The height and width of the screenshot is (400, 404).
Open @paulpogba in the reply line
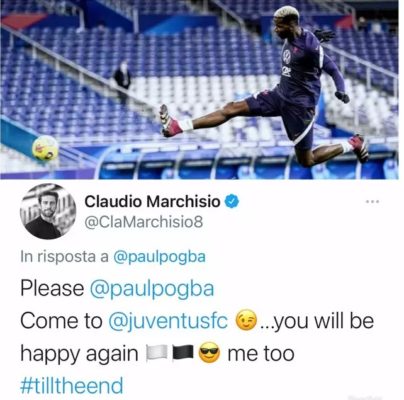coord(159,257)
